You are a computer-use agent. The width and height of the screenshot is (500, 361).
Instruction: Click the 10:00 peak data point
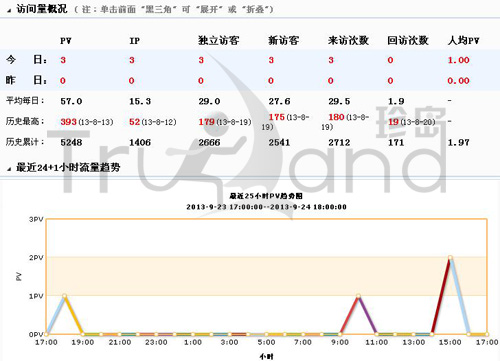click(x=358, y=296)
